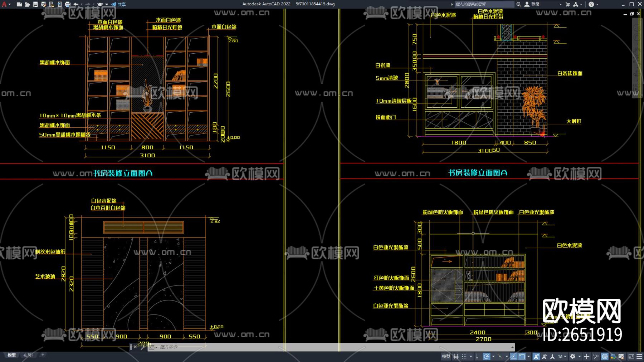
Task: Open the status bar customization menu icon
Action: point(639,356)
